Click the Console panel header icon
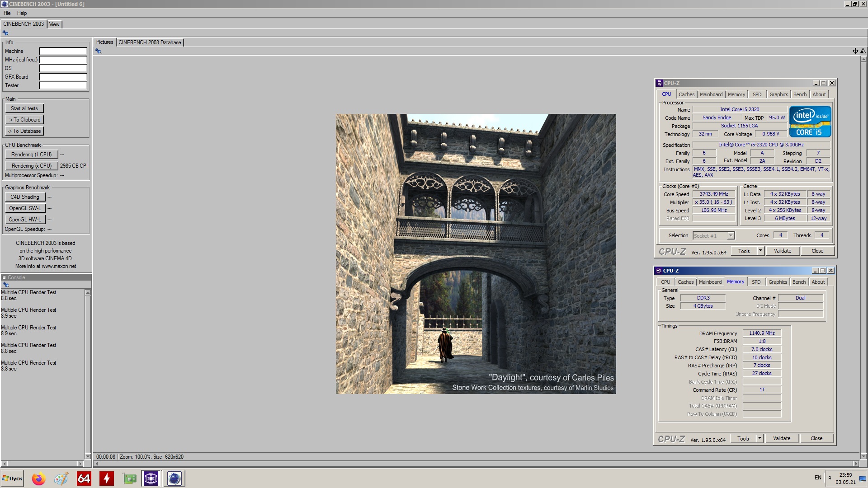This screenshot has height=488, width=868. (x=4, y=277)
